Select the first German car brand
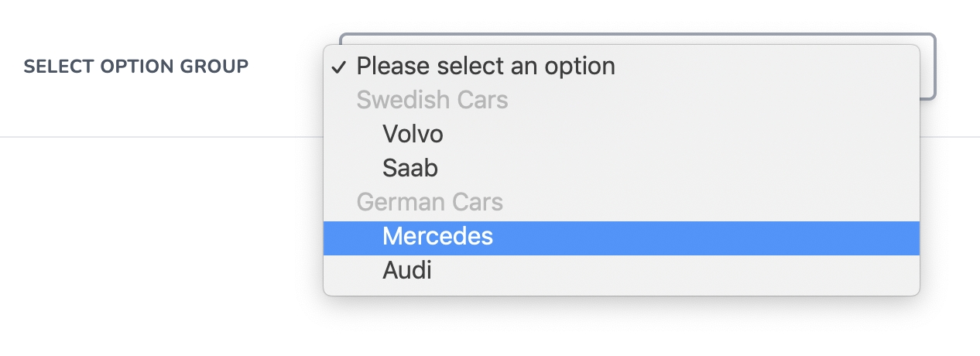980x356 pixels. point(437,236)
